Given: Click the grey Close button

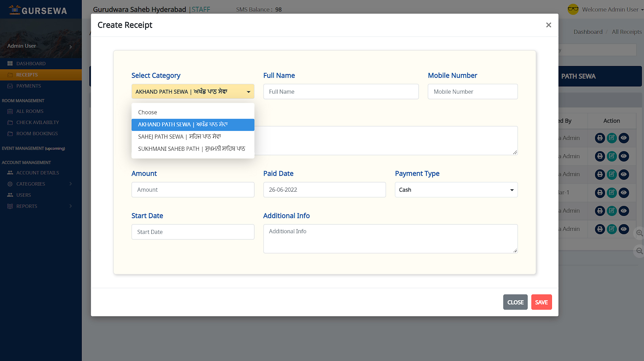Looking at the screenshot, I should [x=515, y=302].
